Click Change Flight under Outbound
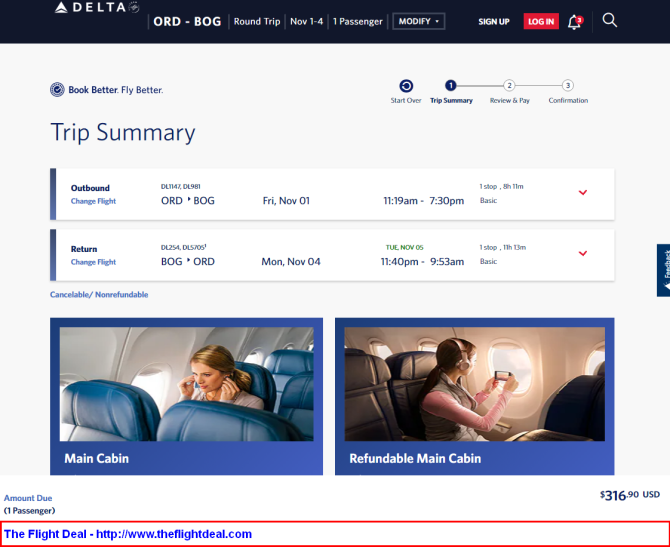This screenshot has width=670, height=547. pos(93,201)
